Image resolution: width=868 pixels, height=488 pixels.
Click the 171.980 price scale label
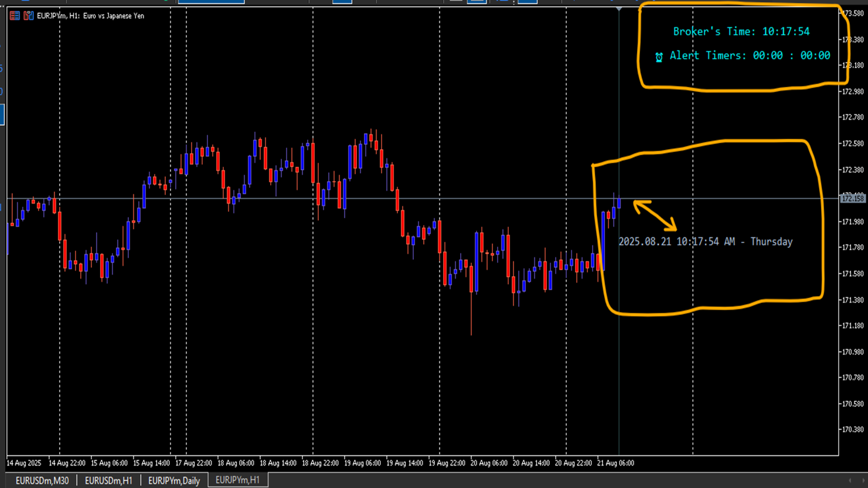pos(853,222)
